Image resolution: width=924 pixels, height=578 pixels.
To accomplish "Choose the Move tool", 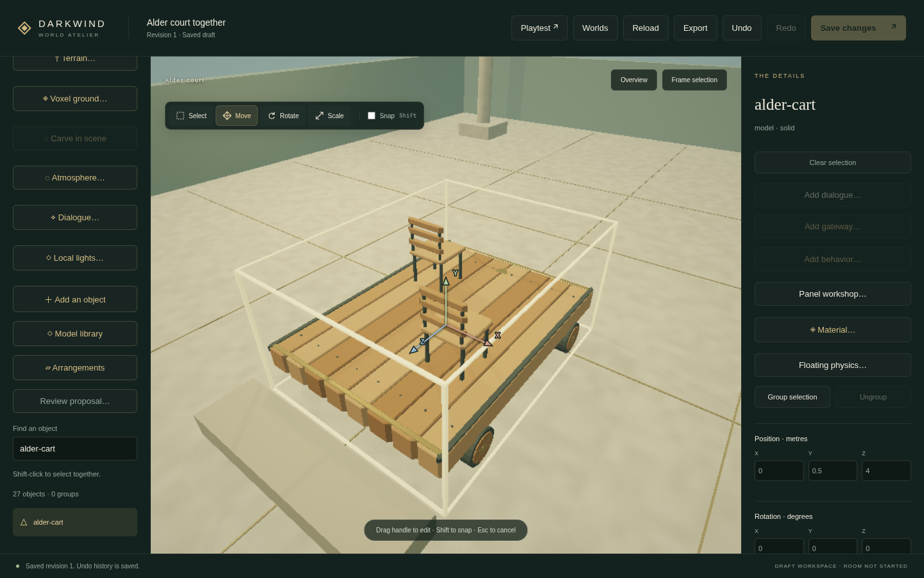I will coord(237,116).
